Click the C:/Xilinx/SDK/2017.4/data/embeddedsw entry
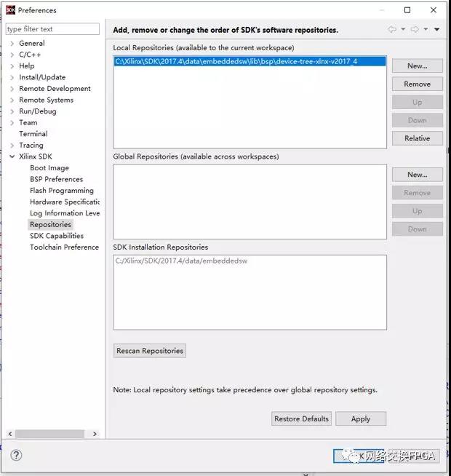This screenshot has width=451, height=476. click(181, 261)
